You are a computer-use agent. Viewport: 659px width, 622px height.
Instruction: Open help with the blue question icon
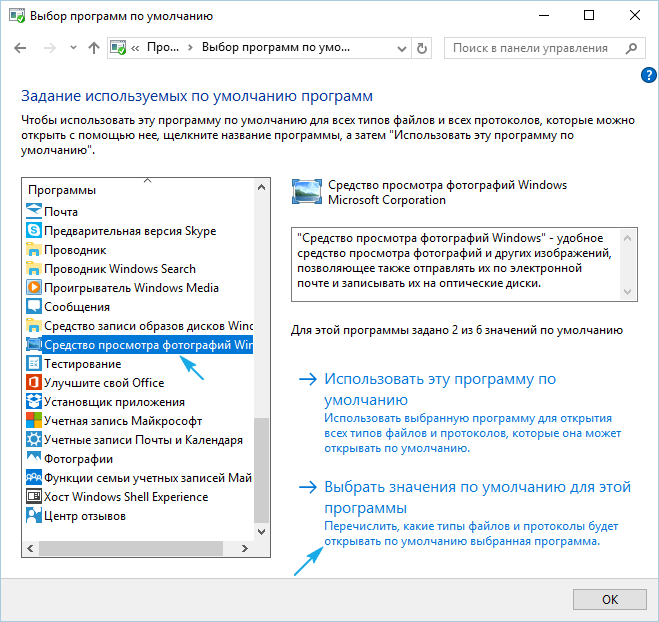[x=648, y=76]
